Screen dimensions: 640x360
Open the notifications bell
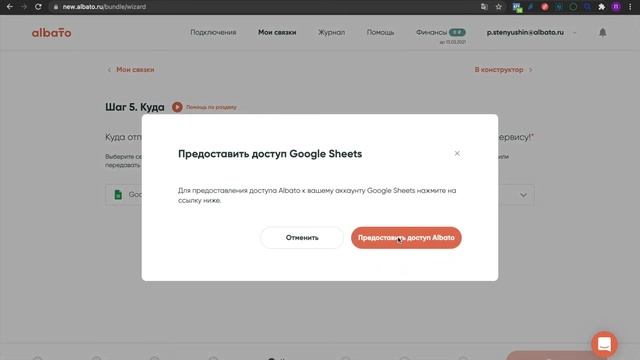pyautogui.click(x=602, y=32)
